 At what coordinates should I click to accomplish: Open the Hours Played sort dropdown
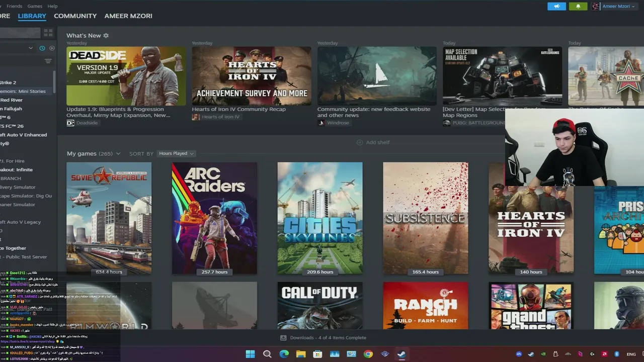click(x=176, y=154)
